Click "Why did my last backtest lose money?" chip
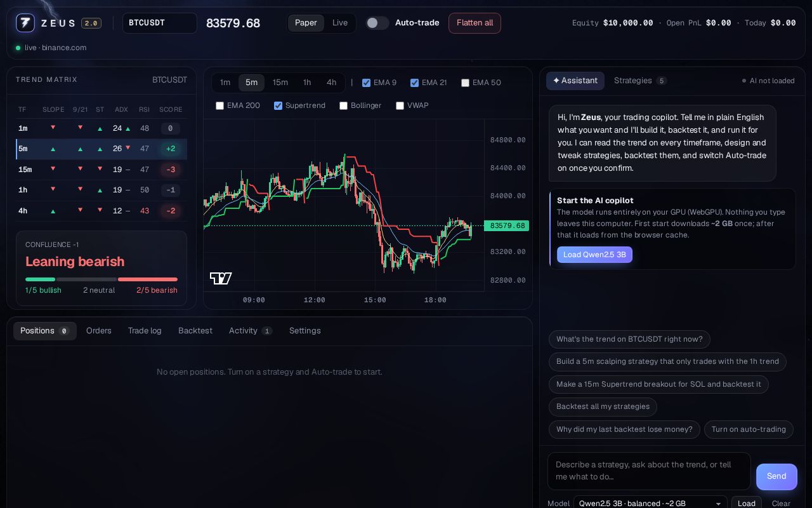Screen dimensions: 812x508 pos(624,429)
